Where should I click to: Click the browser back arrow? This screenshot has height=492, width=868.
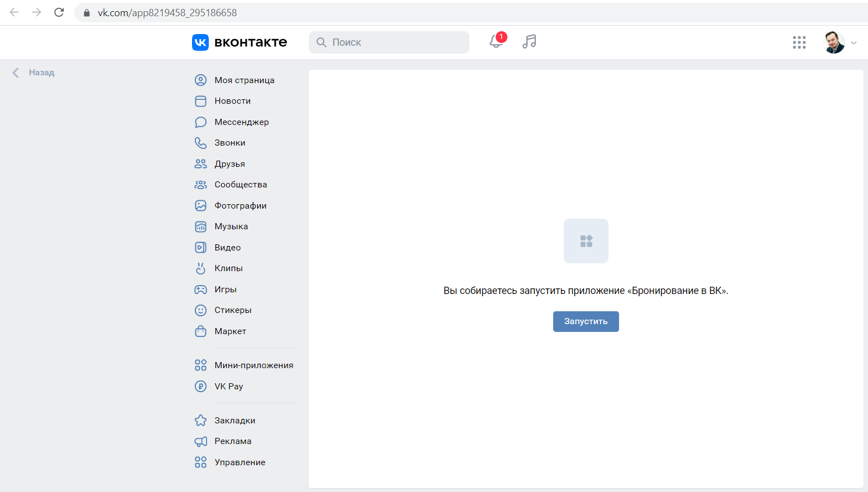tap(15, 12)
